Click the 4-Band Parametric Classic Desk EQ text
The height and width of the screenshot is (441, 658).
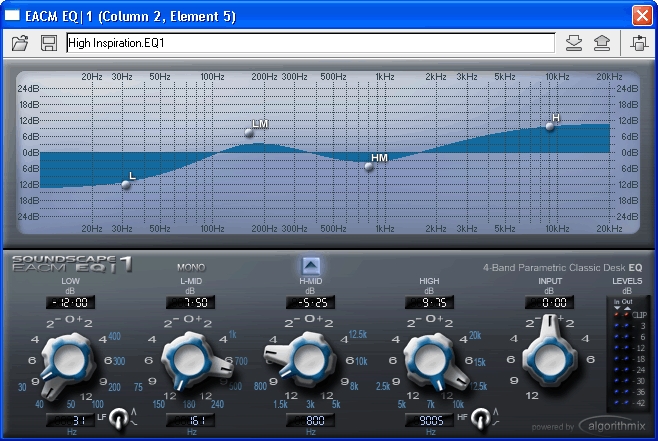tap(562, 268)
